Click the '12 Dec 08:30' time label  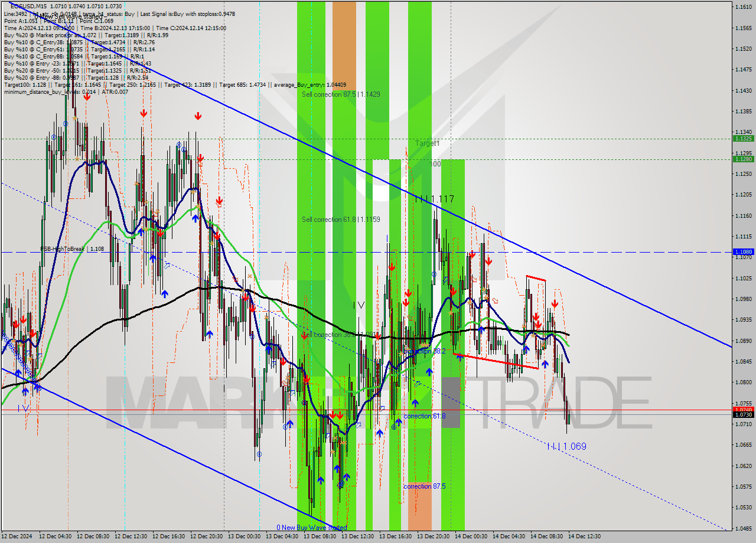93,537
